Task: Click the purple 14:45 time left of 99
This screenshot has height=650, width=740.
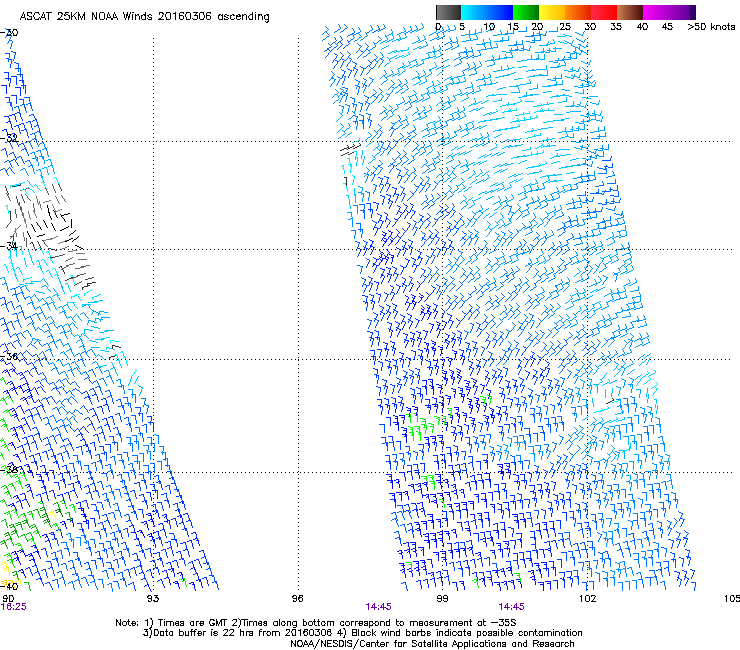Action: tap(378, 607)
